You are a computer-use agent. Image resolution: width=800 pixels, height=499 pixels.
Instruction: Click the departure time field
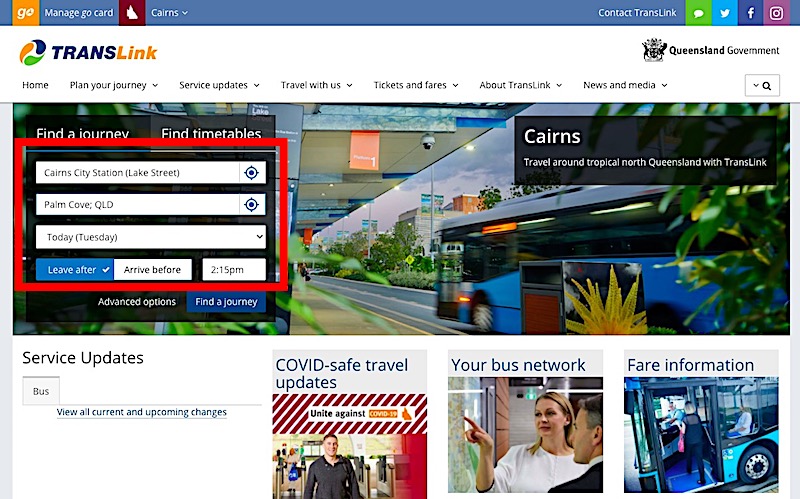(x=235, y=270)
